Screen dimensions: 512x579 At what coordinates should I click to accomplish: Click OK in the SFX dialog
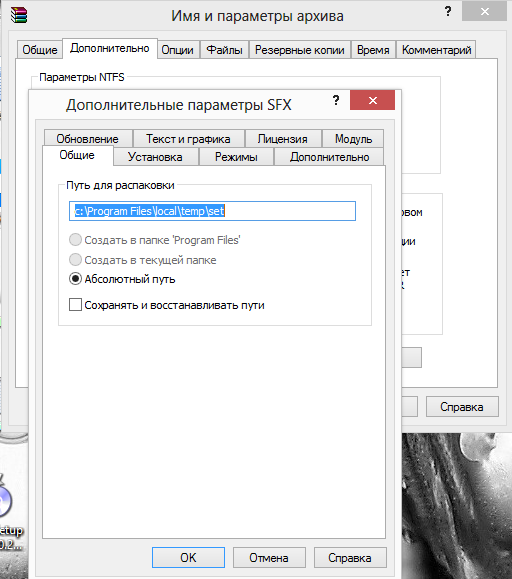[188, 558]
